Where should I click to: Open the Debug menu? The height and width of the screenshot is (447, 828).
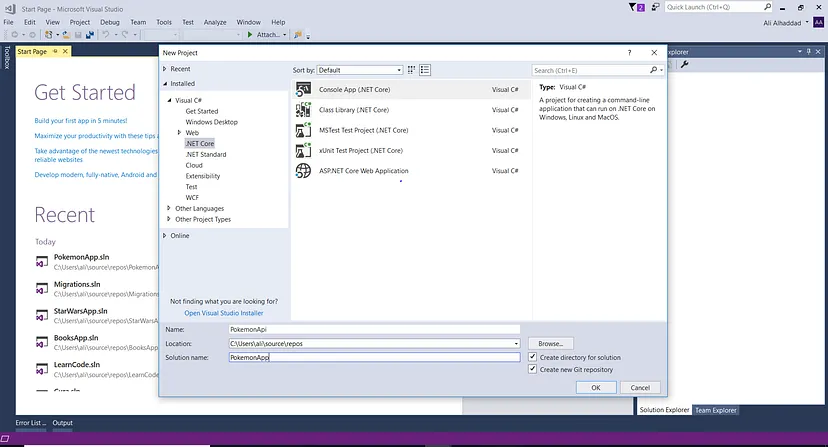click(110, 22)
